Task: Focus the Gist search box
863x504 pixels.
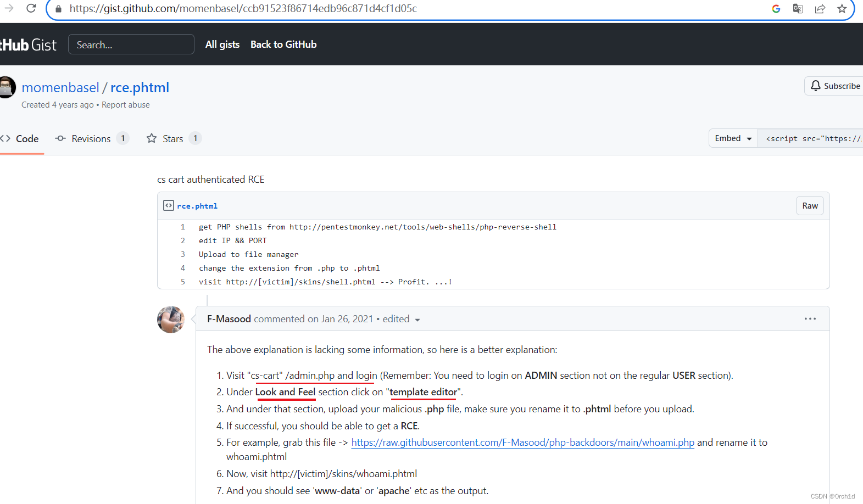Action: [131, 44]
